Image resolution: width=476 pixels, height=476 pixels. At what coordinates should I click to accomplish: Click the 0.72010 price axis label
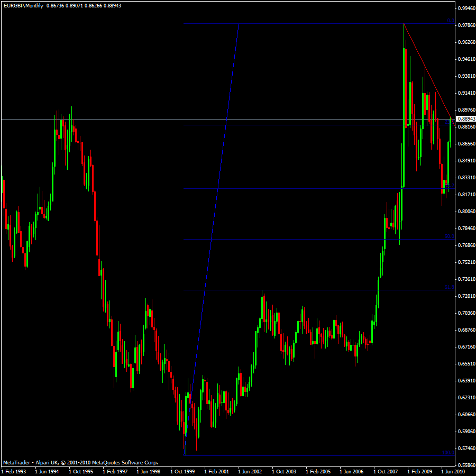466,296
